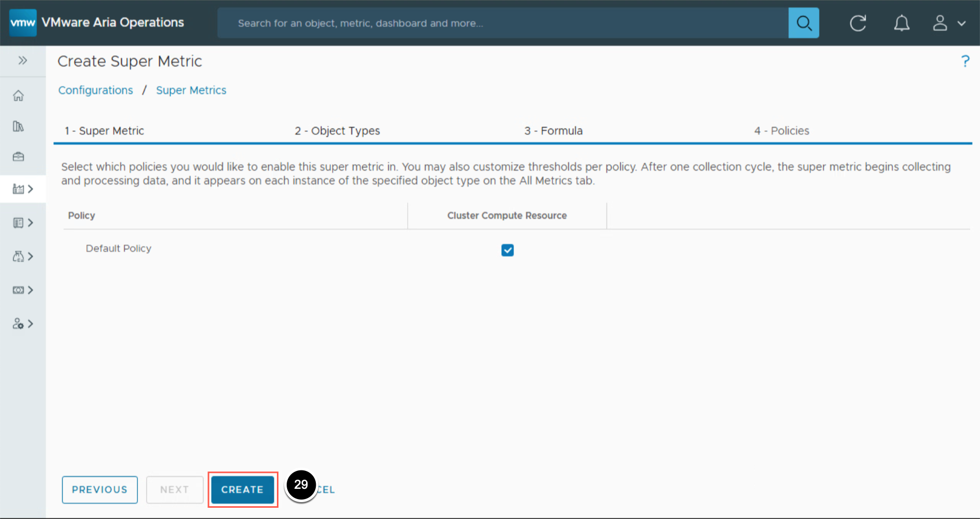The image size is (980, 519).
Task: Expand the Administration sidebar section
Action: pyautogui.click(x=23, y=324)
